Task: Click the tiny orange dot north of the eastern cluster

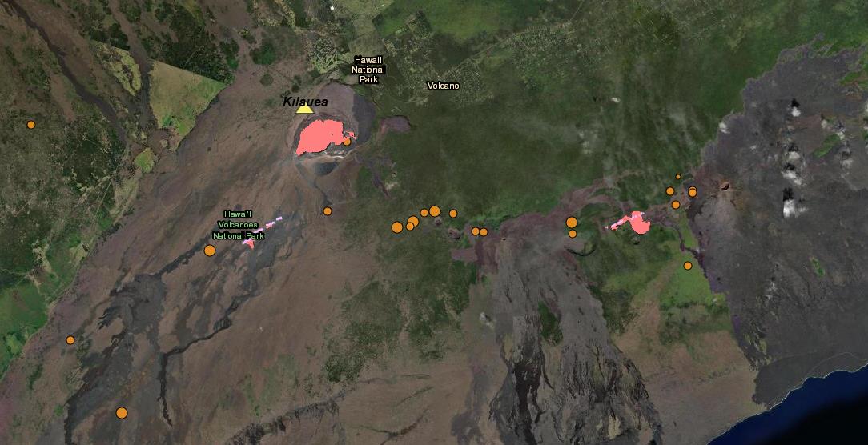Action: tap(678, 177)
